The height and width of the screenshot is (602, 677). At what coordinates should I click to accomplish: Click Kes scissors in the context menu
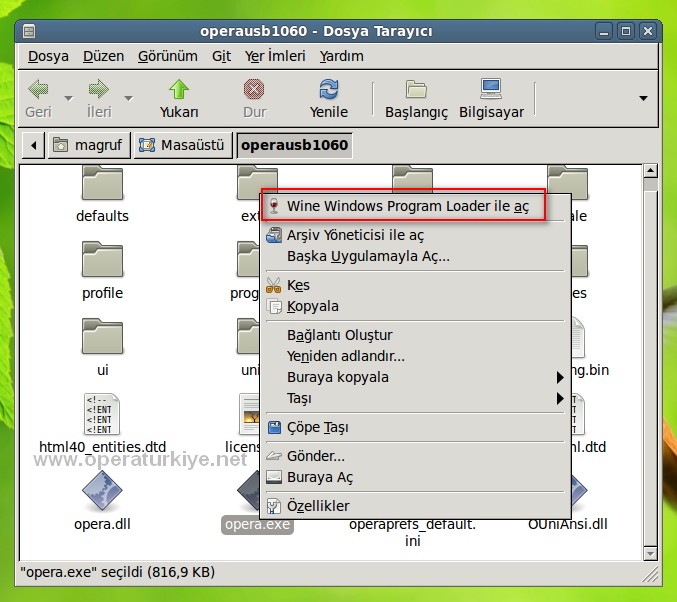point(414,285)
